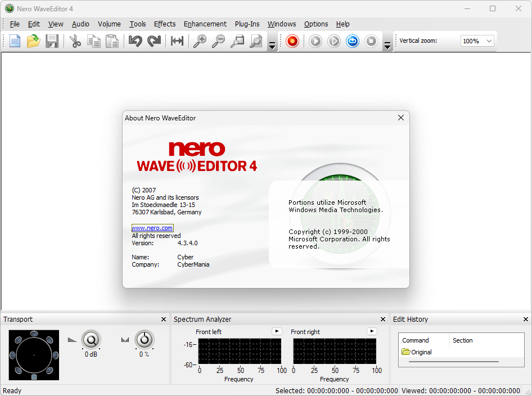Image resolution: width=532 pixels, height=396 pixels.
Task: Open the Plug-Ins menu
Action: point(247,24)
